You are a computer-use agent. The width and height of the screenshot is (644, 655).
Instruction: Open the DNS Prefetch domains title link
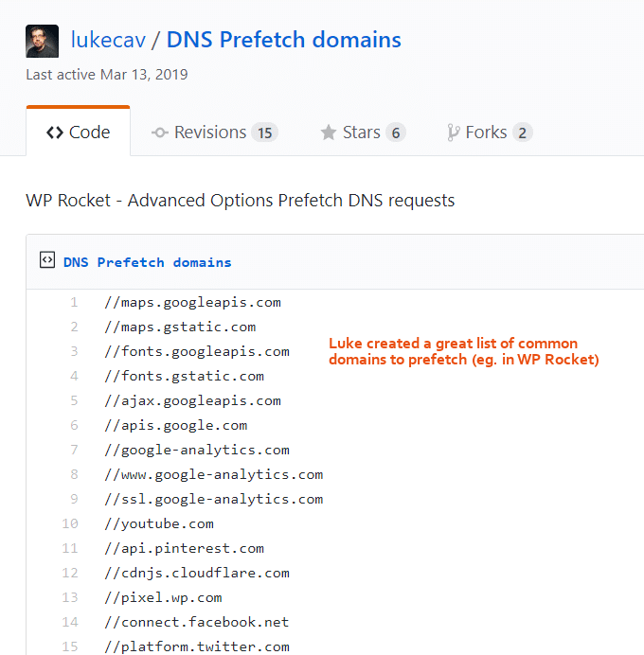(284, 40)
